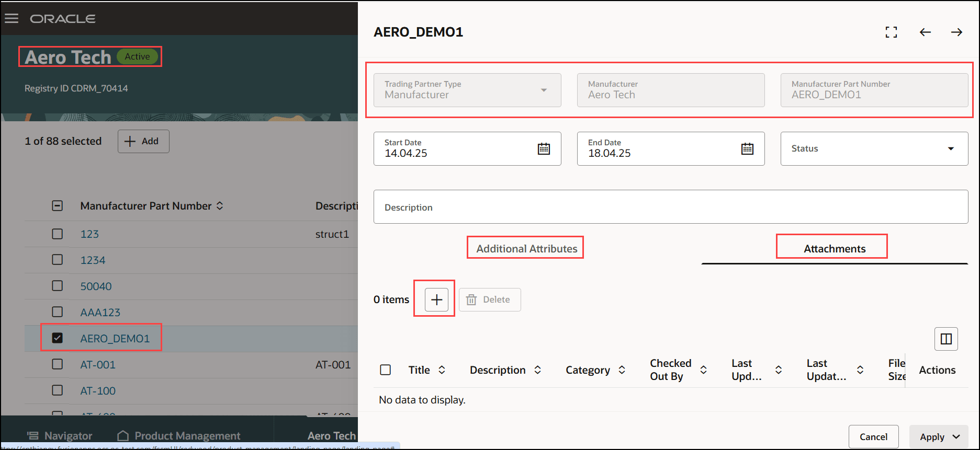This screenshot has width=980, height=450.
Task: Check the box for part AT-001
Action: (x=58, y=365)
